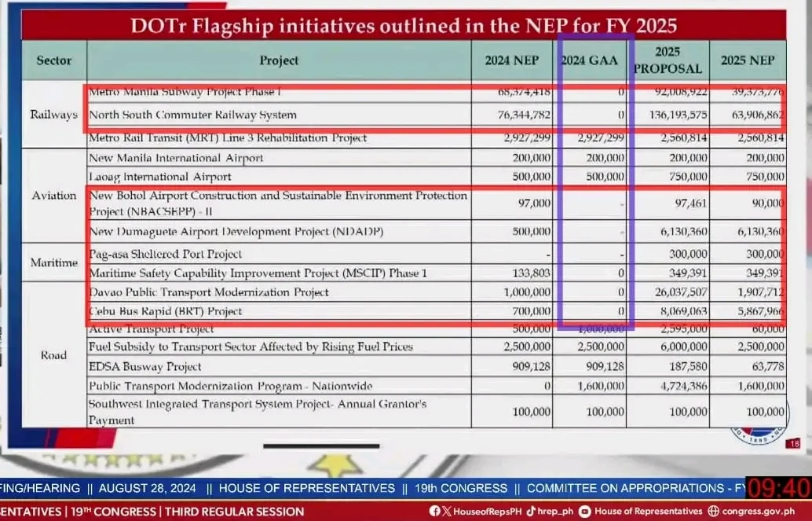This screenshot has width=812, height=521.
Task: Click value 76,344,782 in 2024 NEP
Action: 524,115
